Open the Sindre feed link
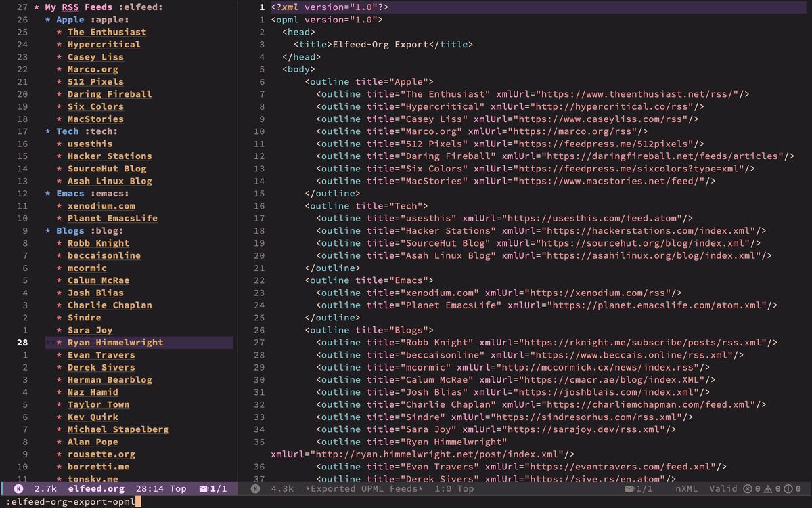The image size is (812, 508). click(84, 318)
